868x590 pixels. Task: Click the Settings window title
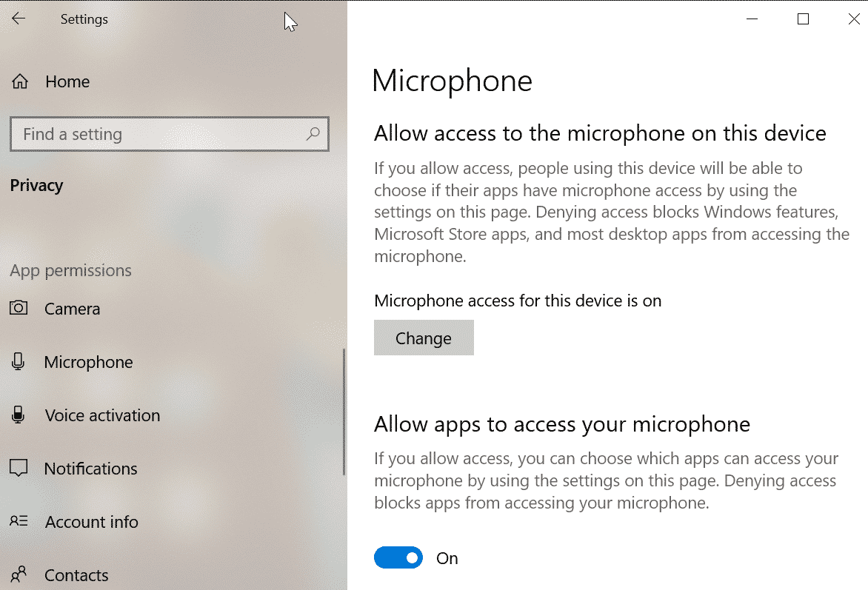click(84, 19)
